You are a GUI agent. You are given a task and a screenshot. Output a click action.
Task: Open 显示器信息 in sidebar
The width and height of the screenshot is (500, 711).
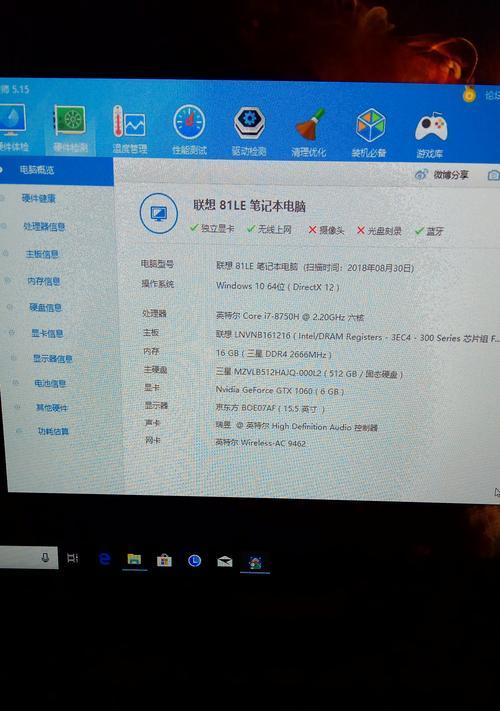click(x=53, y=359)
